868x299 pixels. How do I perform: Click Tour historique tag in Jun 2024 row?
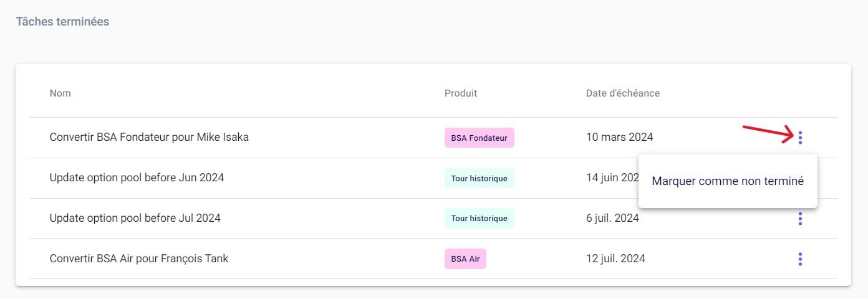(x=479, y=178)
